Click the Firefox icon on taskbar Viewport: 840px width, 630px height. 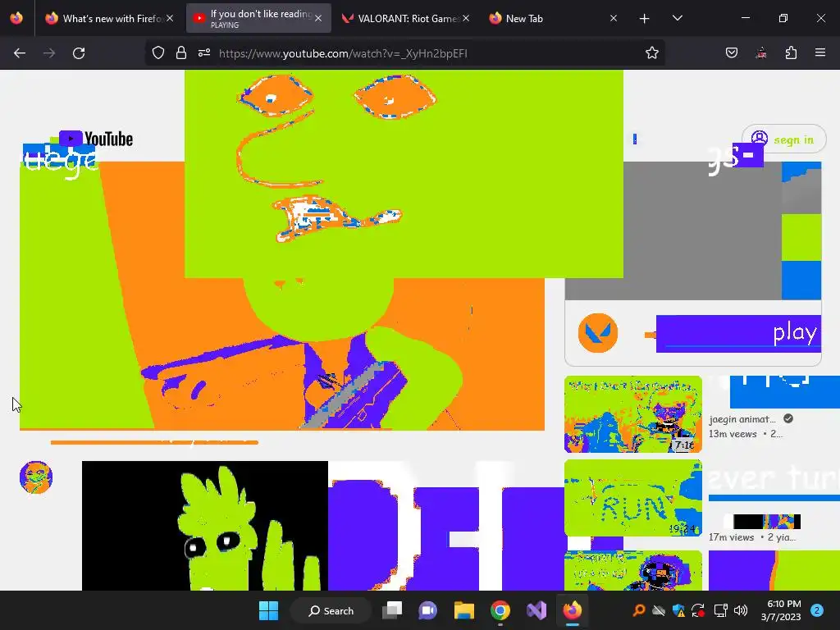(x=572, y=610)
